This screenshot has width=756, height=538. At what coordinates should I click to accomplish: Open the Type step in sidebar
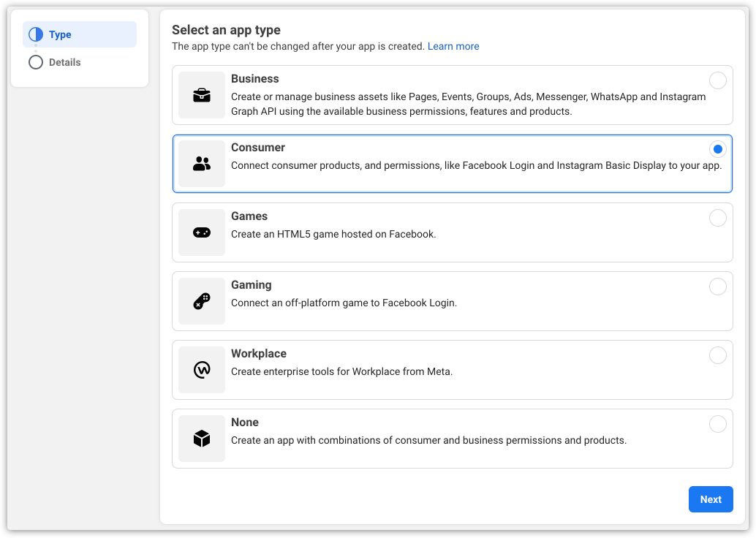point(80,34)
